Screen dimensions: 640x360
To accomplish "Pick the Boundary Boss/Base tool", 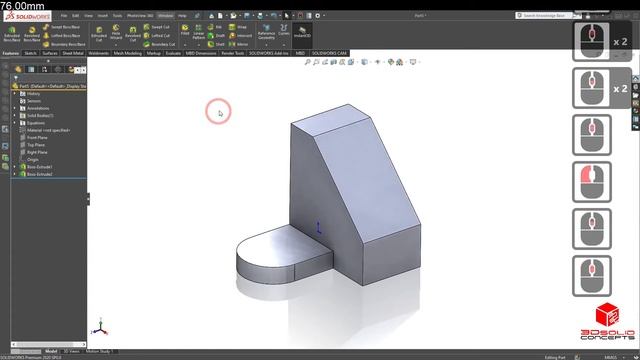I will [64, 44].
